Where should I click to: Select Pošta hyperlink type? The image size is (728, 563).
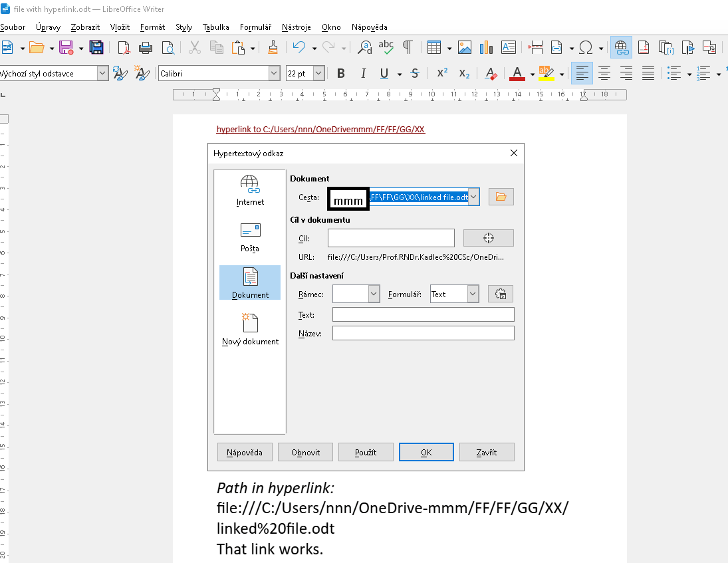[x=250, y=238]
